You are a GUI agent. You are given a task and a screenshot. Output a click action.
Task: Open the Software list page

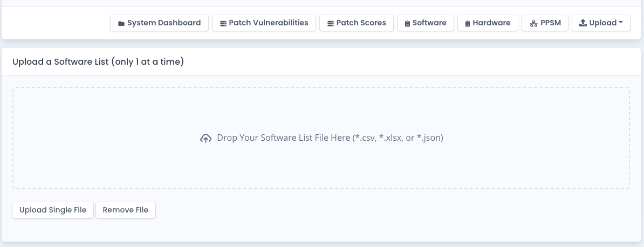pos(426,23)
